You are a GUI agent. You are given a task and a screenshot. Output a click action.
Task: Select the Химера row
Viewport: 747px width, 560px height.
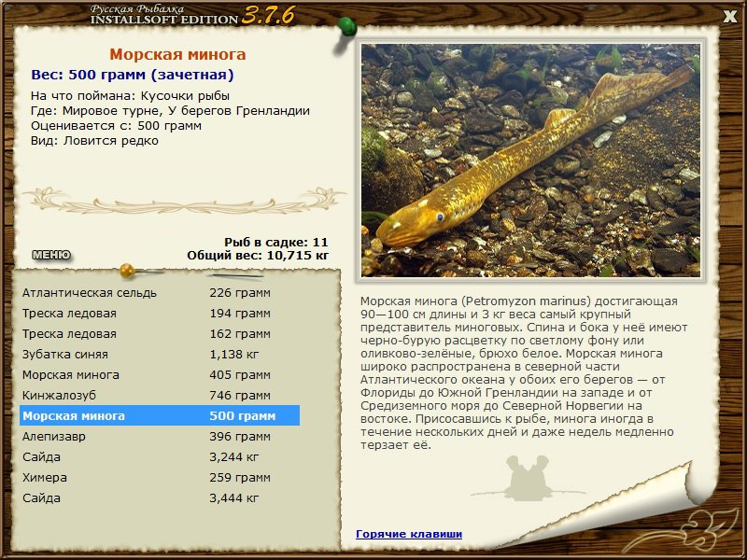coord(160,477)
